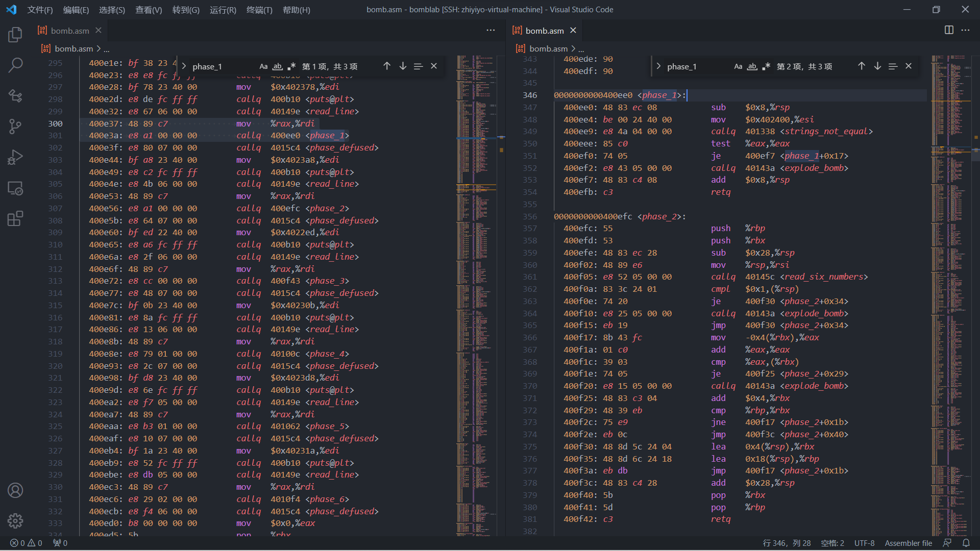Split the right editor

[x=949, y=30]
